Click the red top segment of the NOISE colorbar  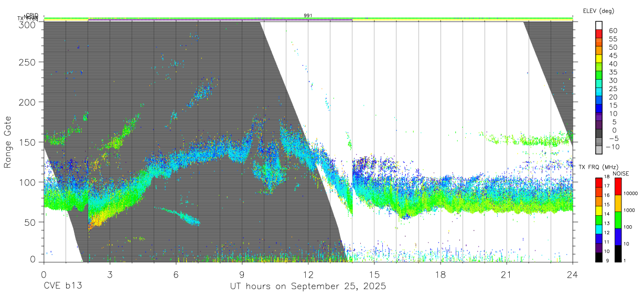click(618, 186)
